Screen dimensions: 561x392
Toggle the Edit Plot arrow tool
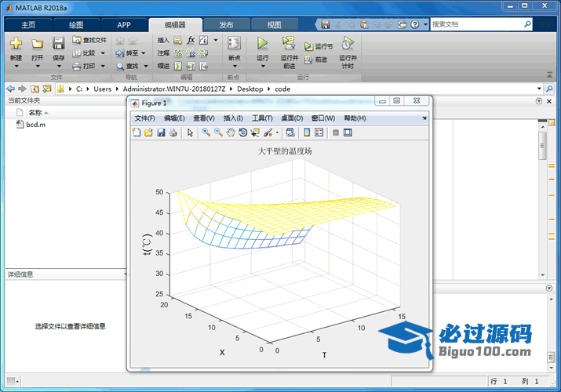click(190, 132)
